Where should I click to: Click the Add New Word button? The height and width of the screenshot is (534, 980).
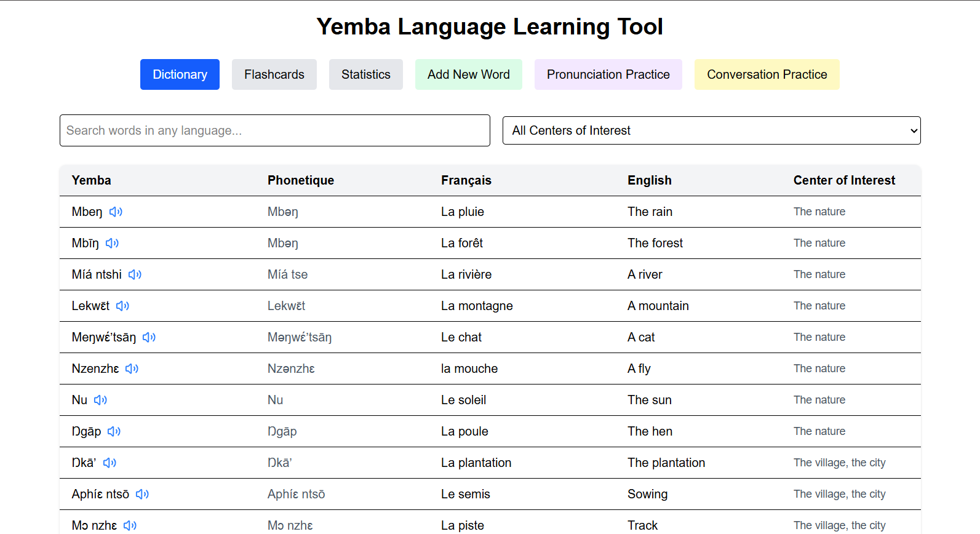(x=468, y=74)
